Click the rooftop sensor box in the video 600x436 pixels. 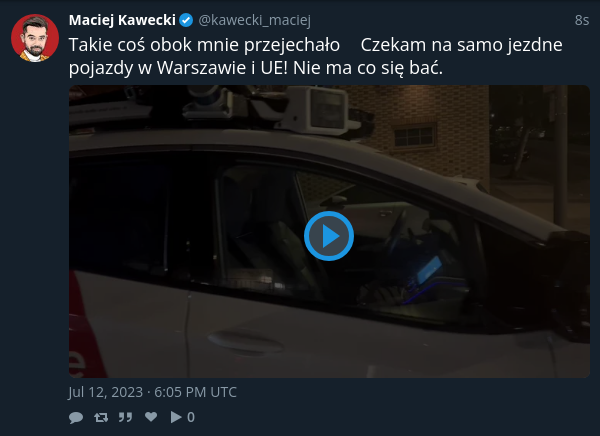(318, 109)
